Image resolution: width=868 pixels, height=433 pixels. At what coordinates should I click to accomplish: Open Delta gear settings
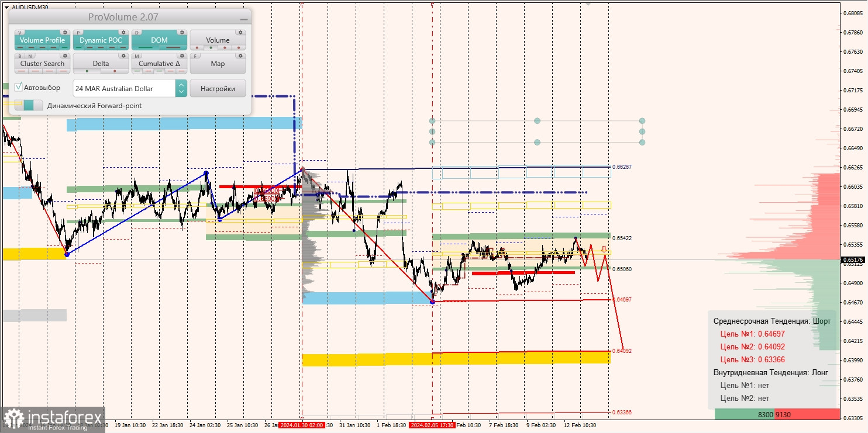(x=123, y=56)
